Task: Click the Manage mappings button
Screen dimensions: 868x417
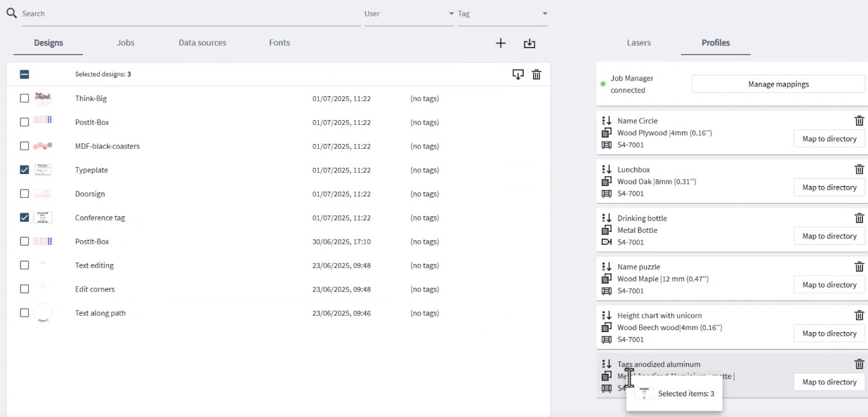Action: (x=778, y=84)
